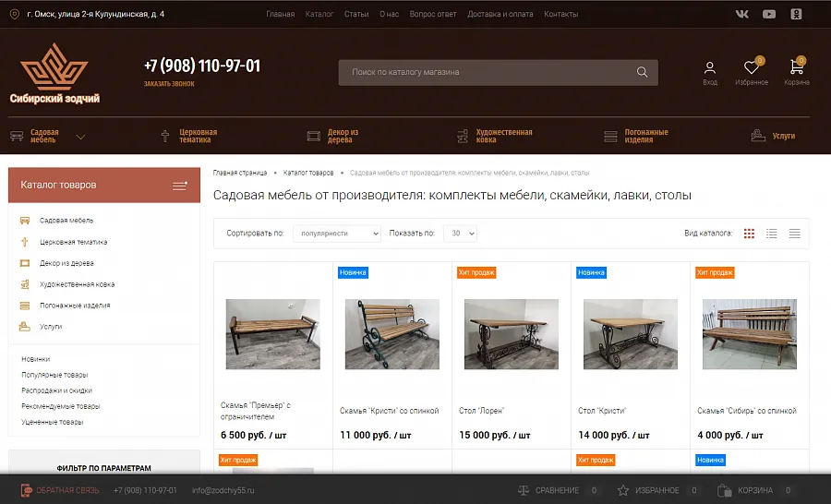Switch to compact table catalog view
This screenshot has width=831, height=504.
click(794, 234)
